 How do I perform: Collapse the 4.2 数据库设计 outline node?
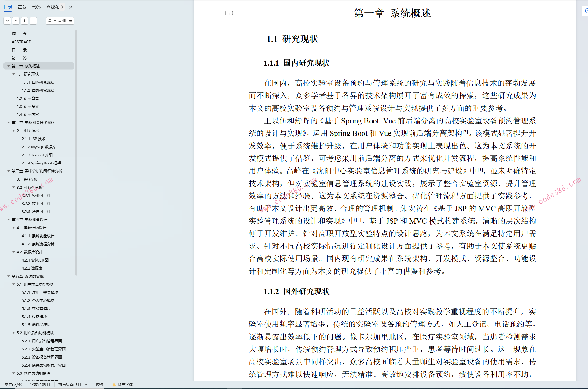(14, 252)
